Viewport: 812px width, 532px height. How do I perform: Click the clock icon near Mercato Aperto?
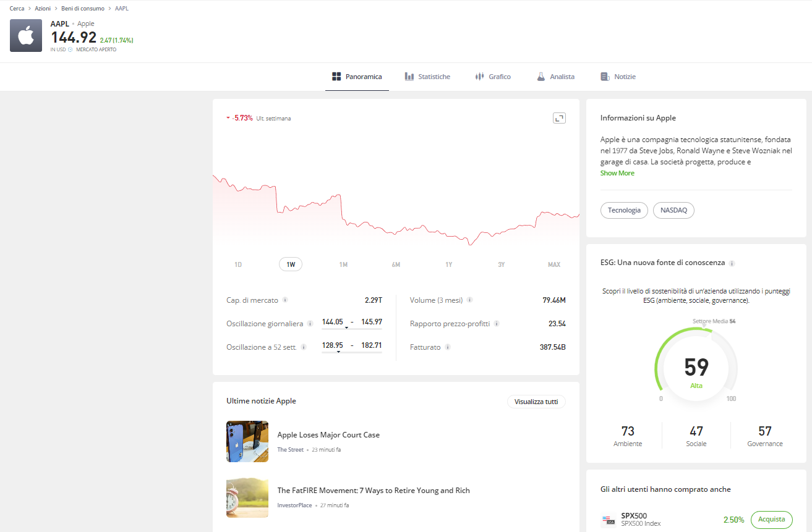point(71,49)
